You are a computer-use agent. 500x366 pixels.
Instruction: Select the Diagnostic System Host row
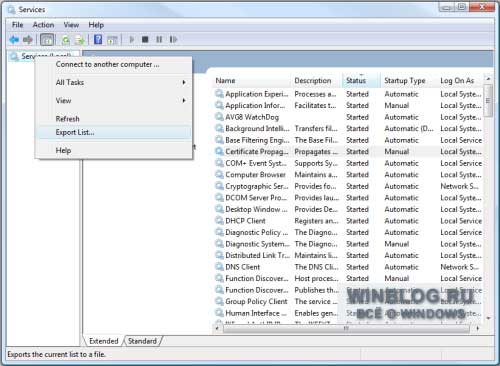pyautogui.click(x=348, y=244)
